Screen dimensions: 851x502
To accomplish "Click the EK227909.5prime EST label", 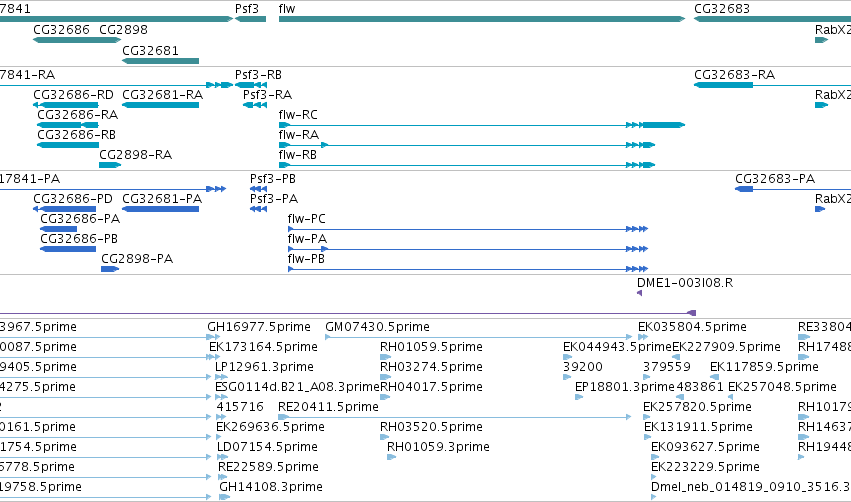I will (726, 347).
